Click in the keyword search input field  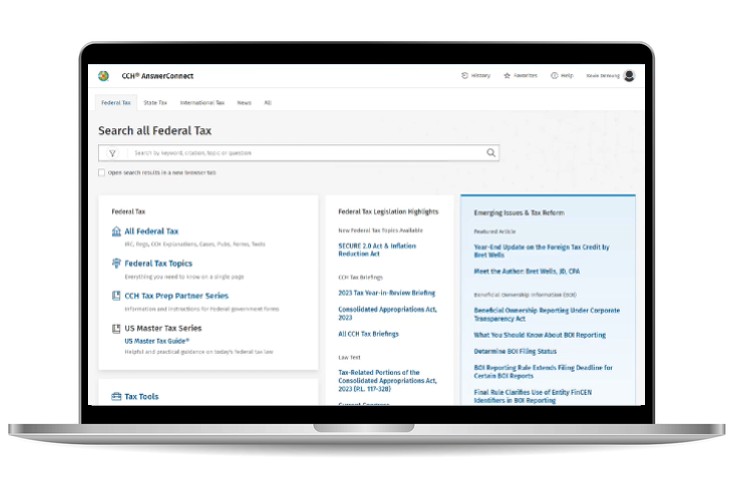coord(300,153)
